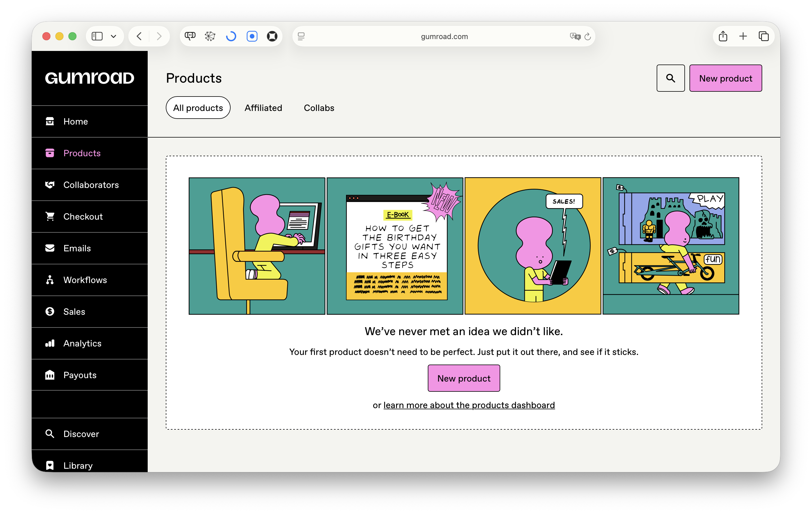Click the search magnifier button on Products page
Viewport: 812px width, 514px height.
pyautogui.click(x=670, y=78)
